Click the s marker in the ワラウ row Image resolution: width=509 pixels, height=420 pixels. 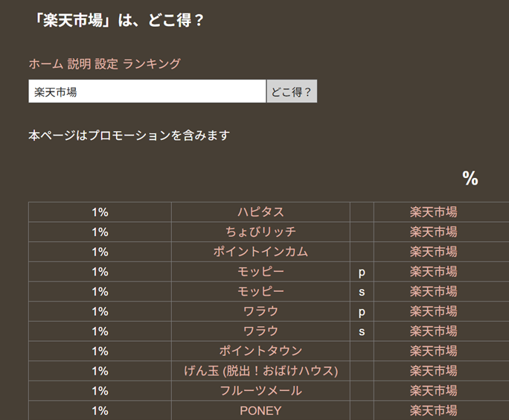point(362,331)
